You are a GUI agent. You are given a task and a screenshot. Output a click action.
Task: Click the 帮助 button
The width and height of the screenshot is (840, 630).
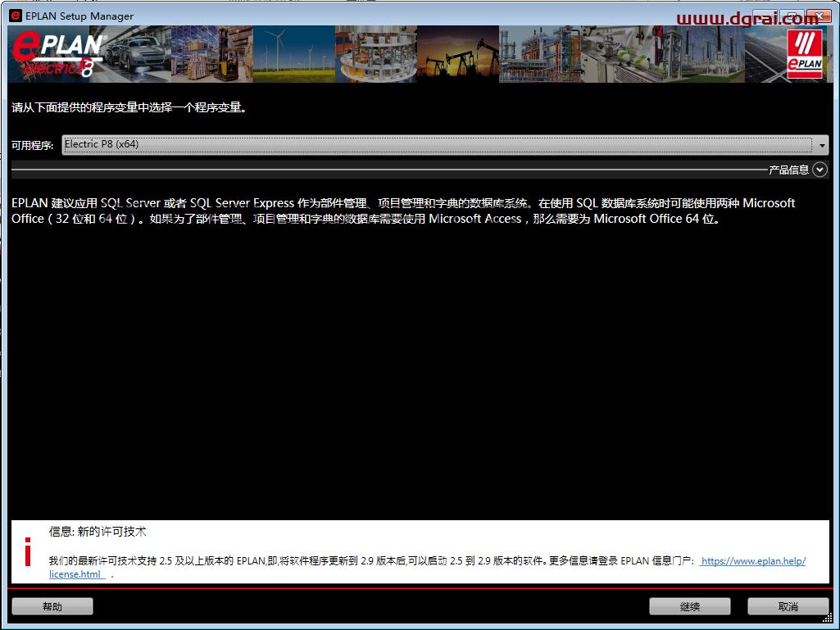[x=52, y=606]
